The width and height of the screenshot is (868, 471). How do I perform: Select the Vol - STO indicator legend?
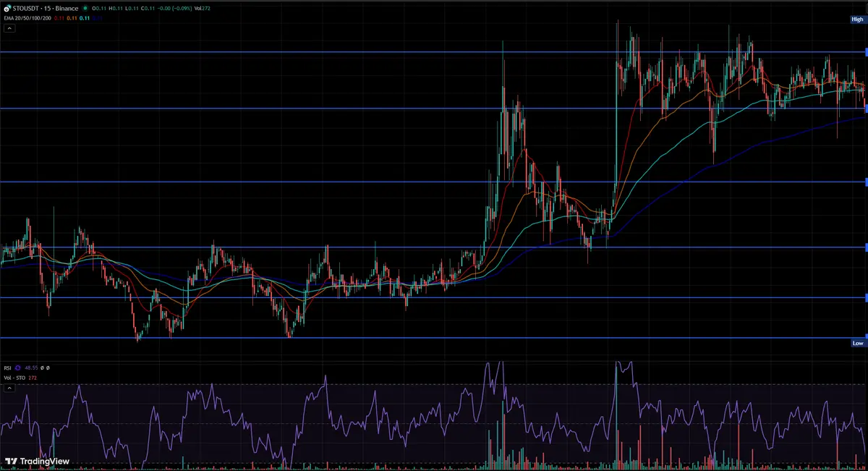(14, 378)
